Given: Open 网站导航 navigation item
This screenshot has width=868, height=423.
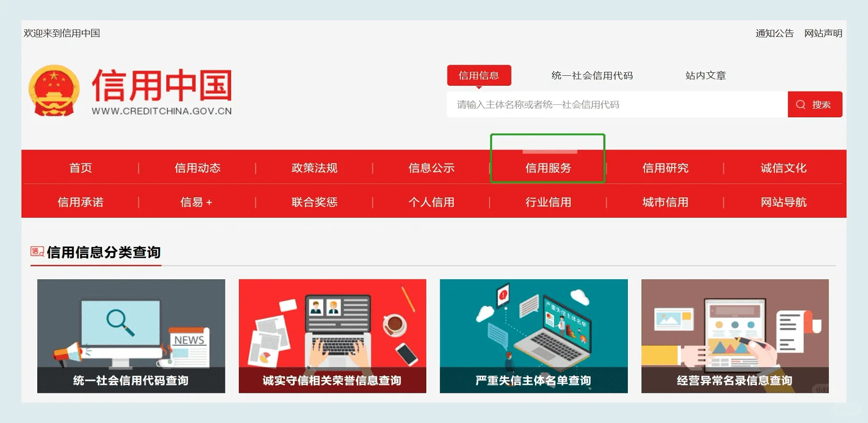Looking at the screenshot, I should coord(784,202).
